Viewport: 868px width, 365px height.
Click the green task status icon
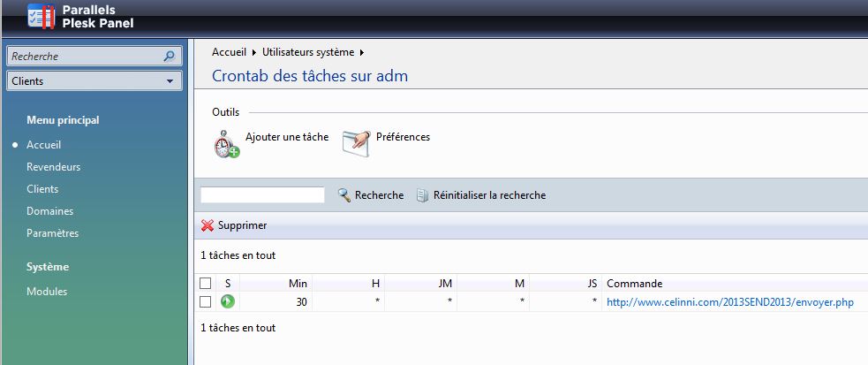228,302
